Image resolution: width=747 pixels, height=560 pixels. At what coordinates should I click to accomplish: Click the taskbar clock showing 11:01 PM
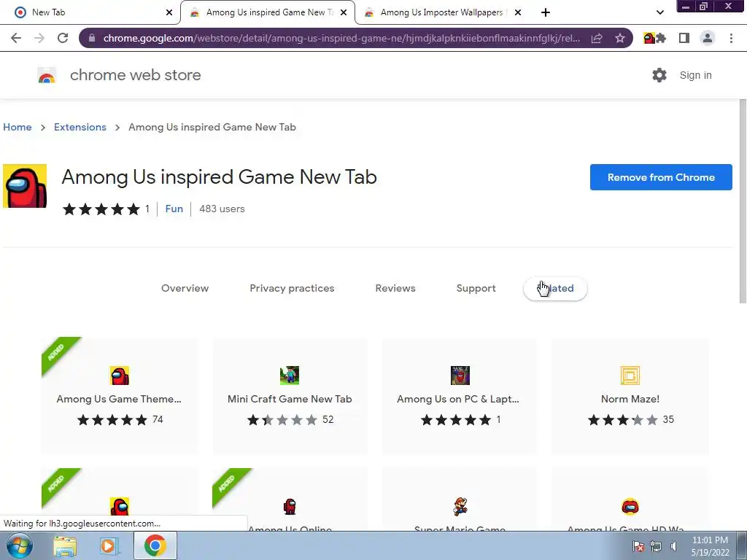(x=711, y=546)
